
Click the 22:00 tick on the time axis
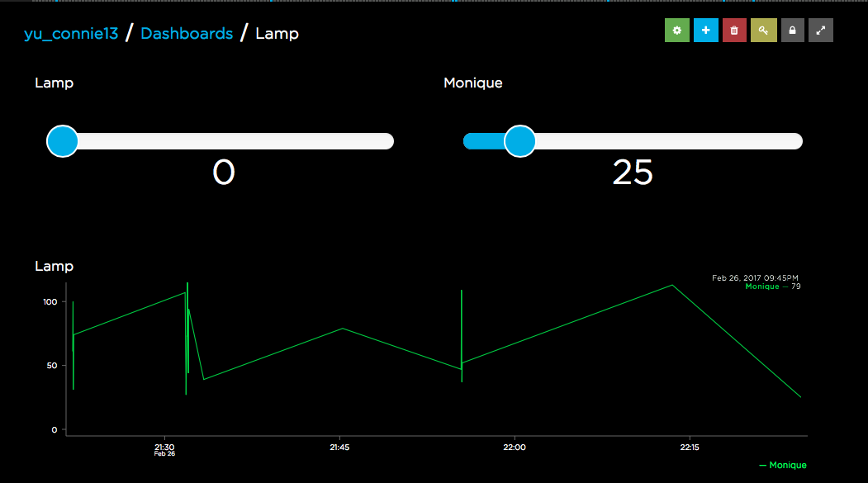[515, 447]
